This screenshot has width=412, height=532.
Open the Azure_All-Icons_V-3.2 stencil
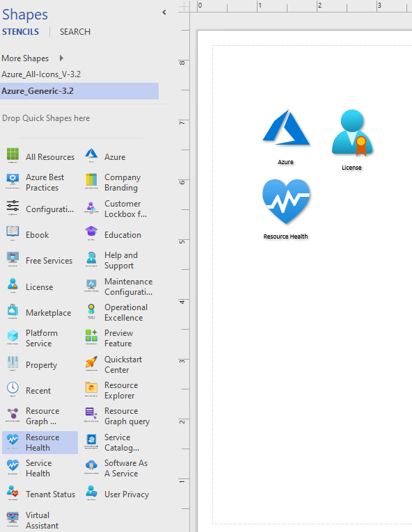[41, 74]
